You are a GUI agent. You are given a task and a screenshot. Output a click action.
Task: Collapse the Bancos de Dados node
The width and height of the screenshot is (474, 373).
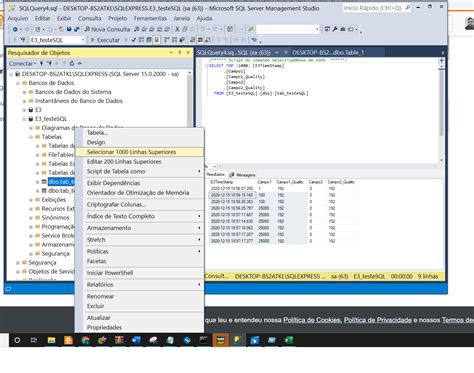coord(18,83)
